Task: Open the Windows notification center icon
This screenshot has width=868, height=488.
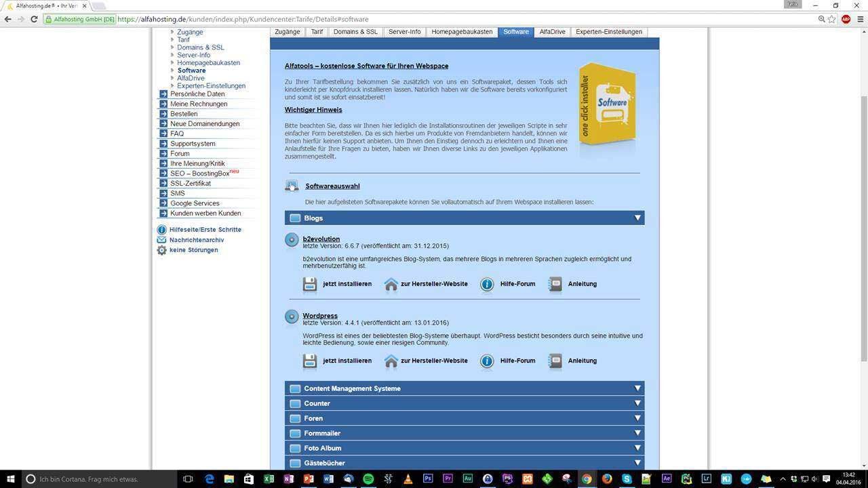Action: coord(825,479)
